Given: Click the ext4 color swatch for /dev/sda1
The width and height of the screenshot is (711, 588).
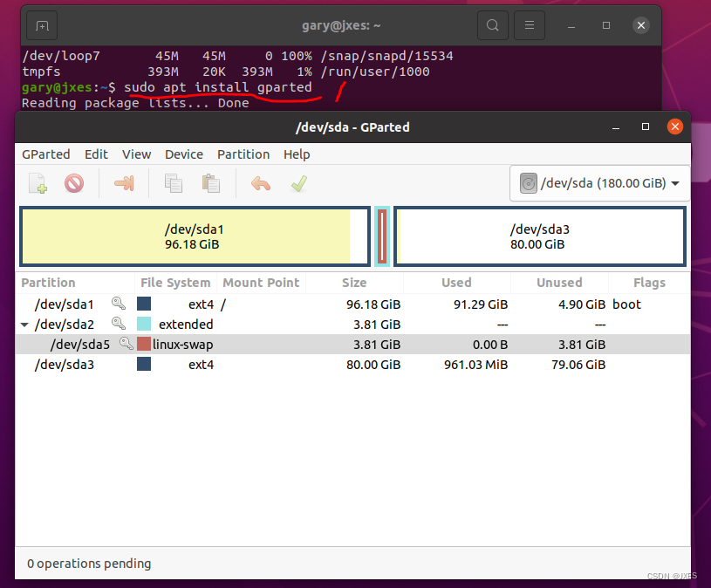Looking at the screenshot, I should pos(144,304).
